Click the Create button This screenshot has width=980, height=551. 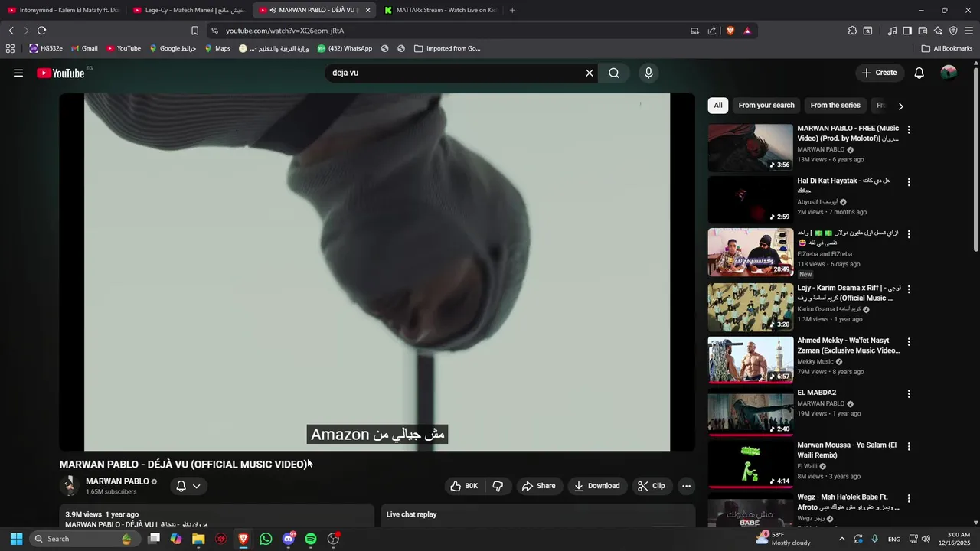879,73
